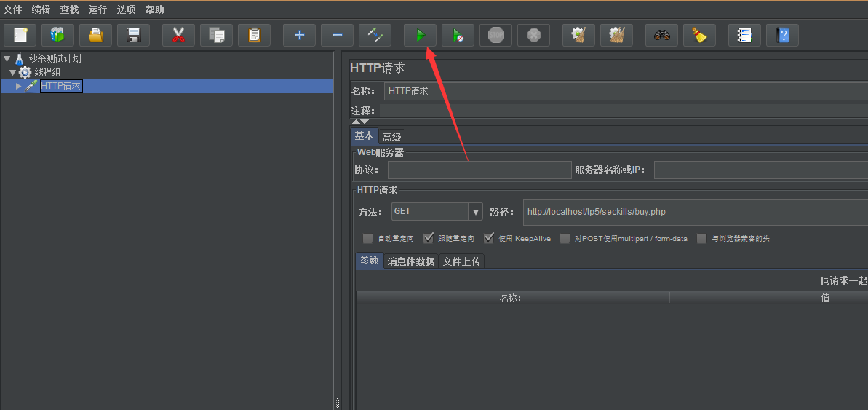Reset search with yellow broom icon

click(x=699, y=36)
